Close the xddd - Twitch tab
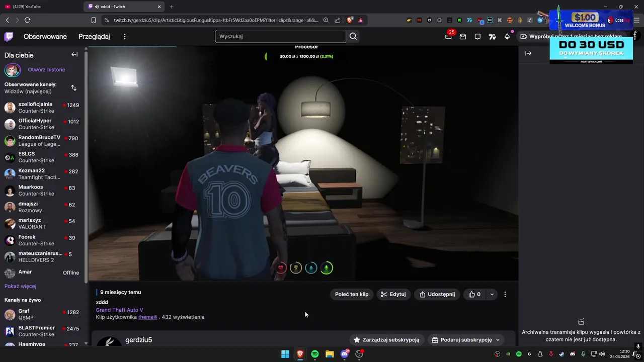This screenshot has width=644, height=362. (159, 7)
